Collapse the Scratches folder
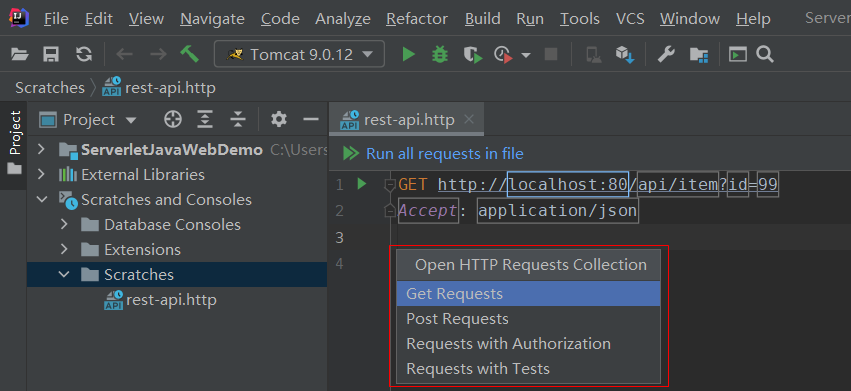The image size is (851, 391). tap(64, 275)
